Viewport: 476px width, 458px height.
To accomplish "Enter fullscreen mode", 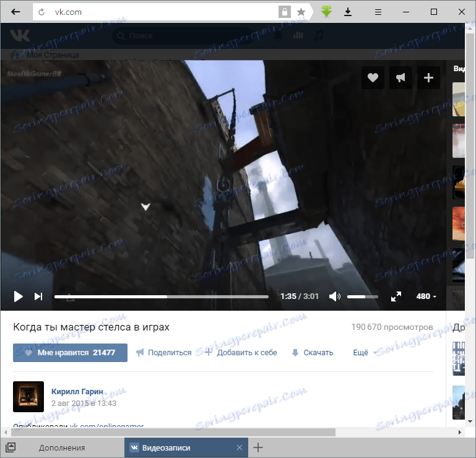I will coord(396,296).
